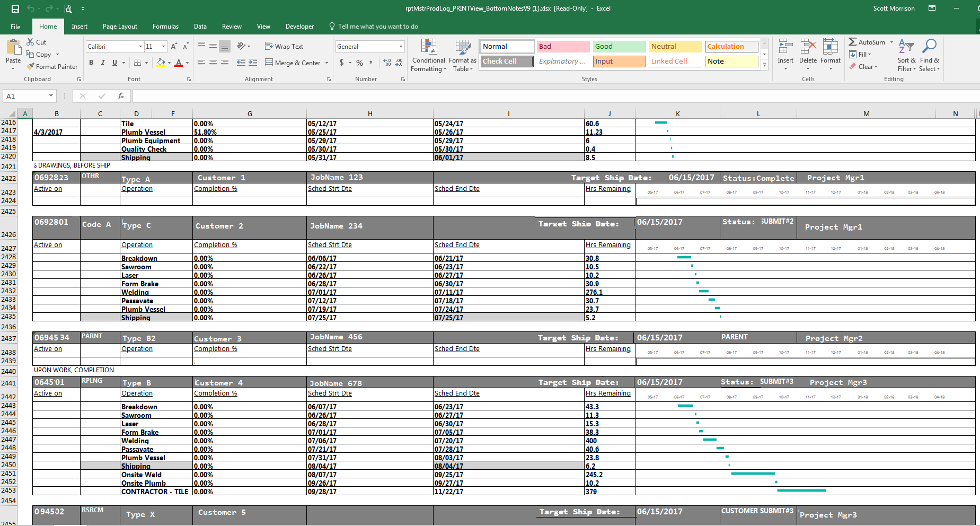Image resolution: width=980 pixels, height=526 pixels.
Task: Open the Merge & Center dropdown arrow
Action: coord(326,63)
